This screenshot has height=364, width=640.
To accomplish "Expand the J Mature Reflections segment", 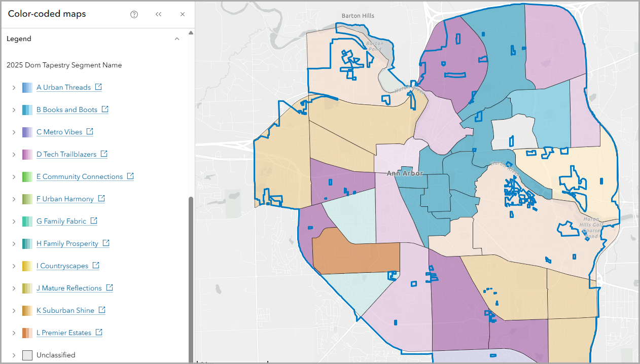I will pos(14,288).
